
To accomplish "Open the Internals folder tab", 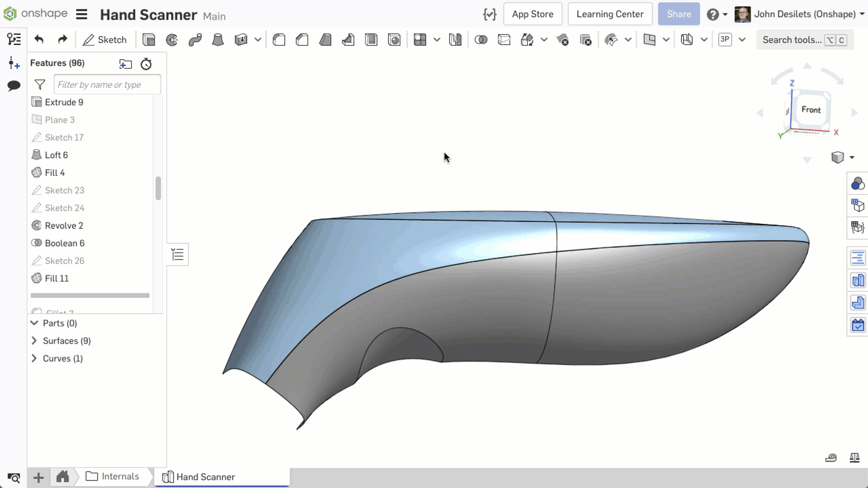I will pyautogui.click(x=113, y=477).
